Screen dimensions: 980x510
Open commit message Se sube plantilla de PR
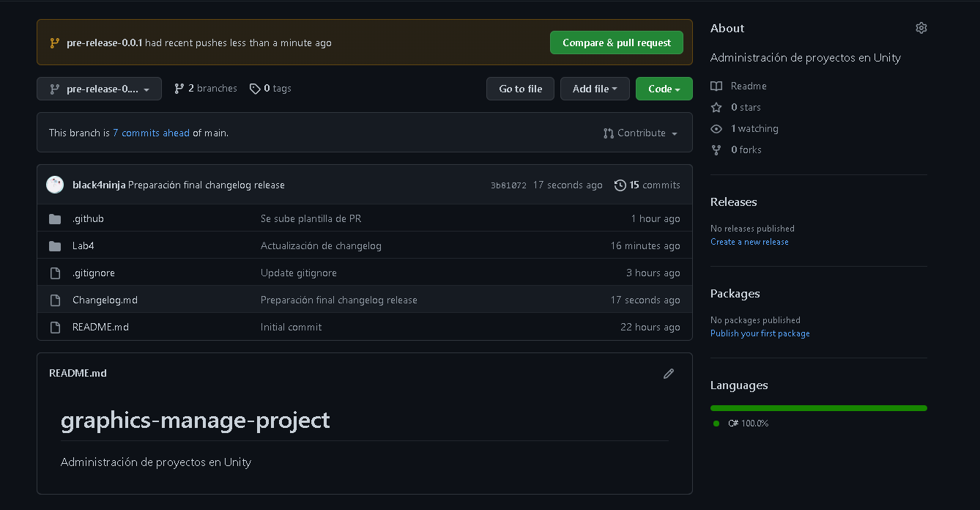(x=311, y=219)
